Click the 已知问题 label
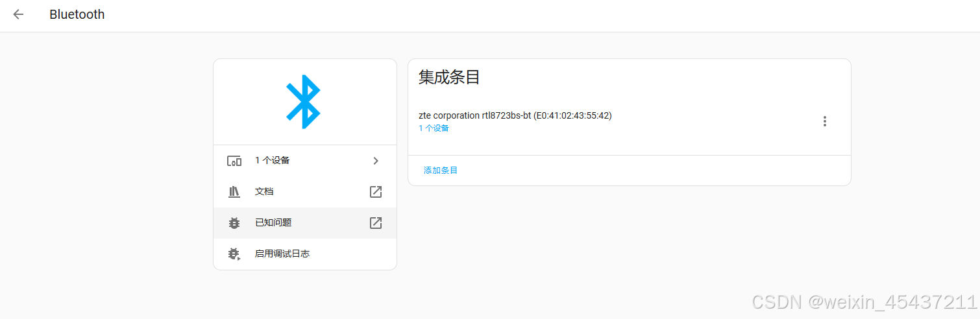The height and width of the screenshot is (319, 980). tap(273, 223)
